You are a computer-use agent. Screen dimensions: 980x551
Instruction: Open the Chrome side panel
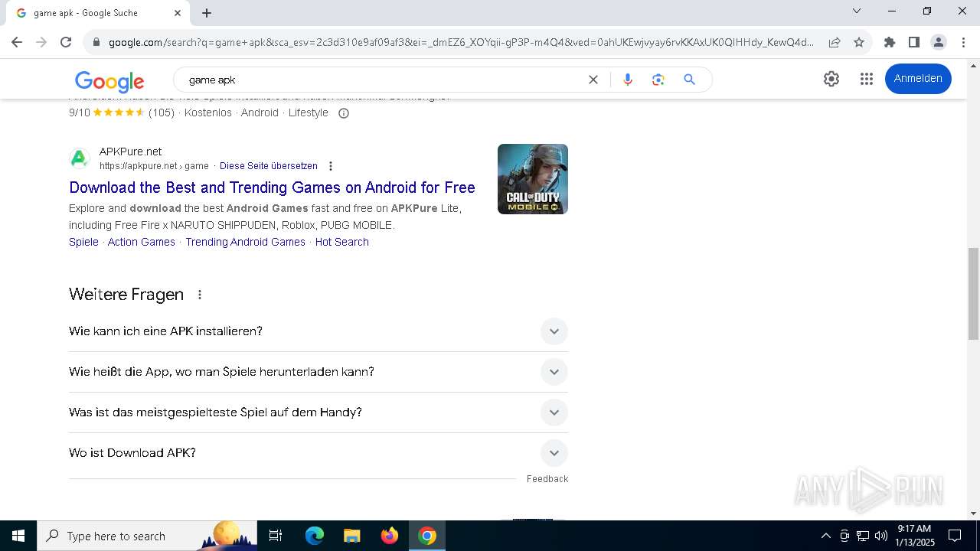point(913,42)
